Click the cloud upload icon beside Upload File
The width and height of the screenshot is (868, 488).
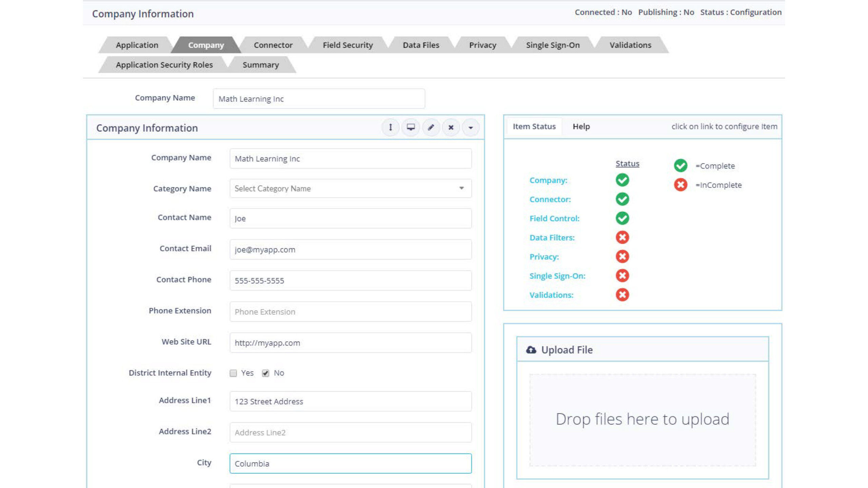(531, 350)
